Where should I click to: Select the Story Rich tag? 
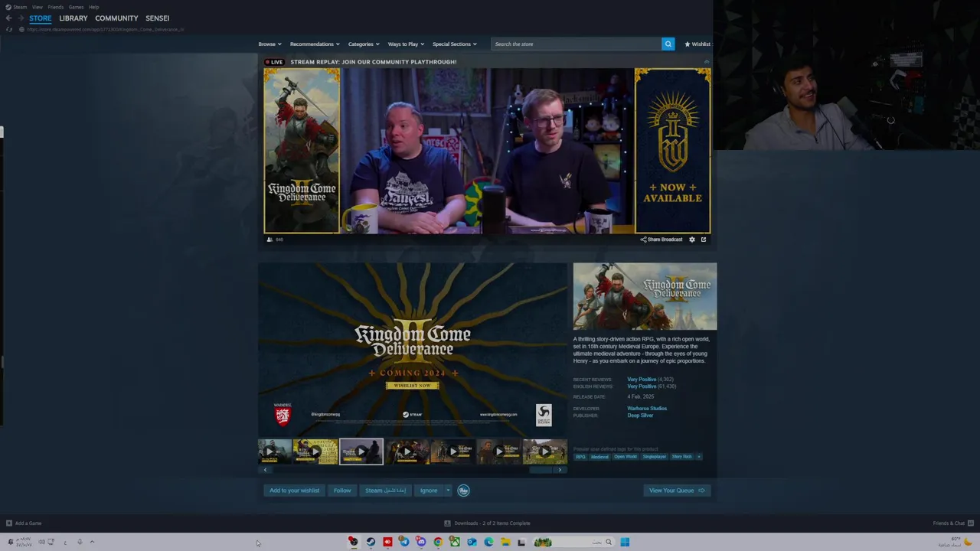click(681, 457)
